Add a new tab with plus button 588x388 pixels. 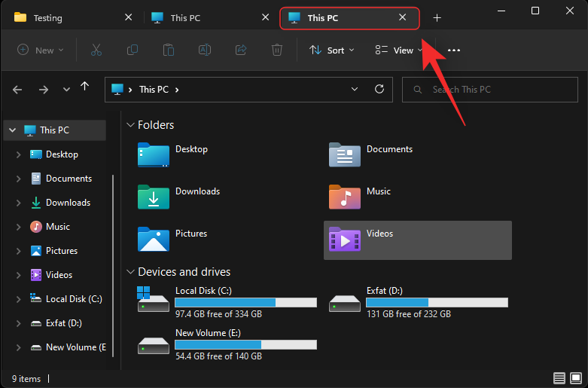tap(437, 17)
